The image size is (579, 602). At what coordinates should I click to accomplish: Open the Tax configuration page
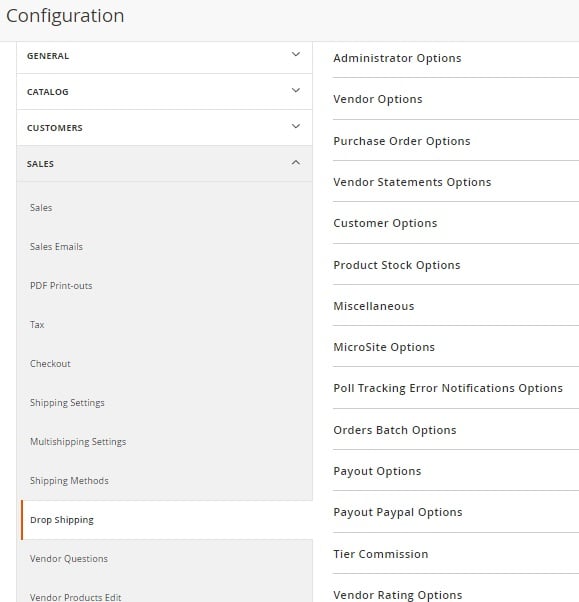(37, 325)
